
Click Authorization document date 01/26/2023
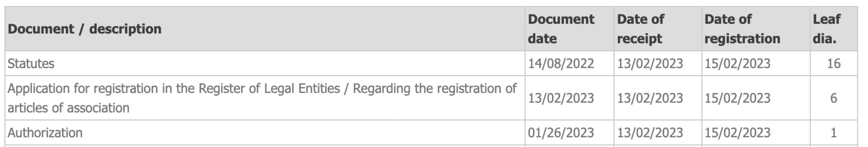click(561, 133)
